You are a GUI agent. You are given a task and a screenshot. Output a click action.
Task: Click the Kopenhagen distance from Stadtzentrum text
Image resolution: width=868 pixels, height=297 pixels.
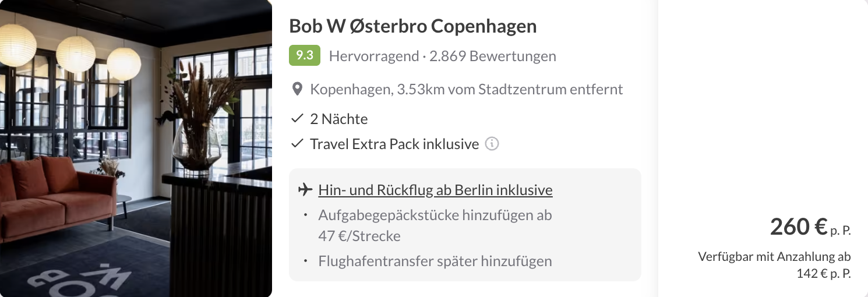point(467,89)
